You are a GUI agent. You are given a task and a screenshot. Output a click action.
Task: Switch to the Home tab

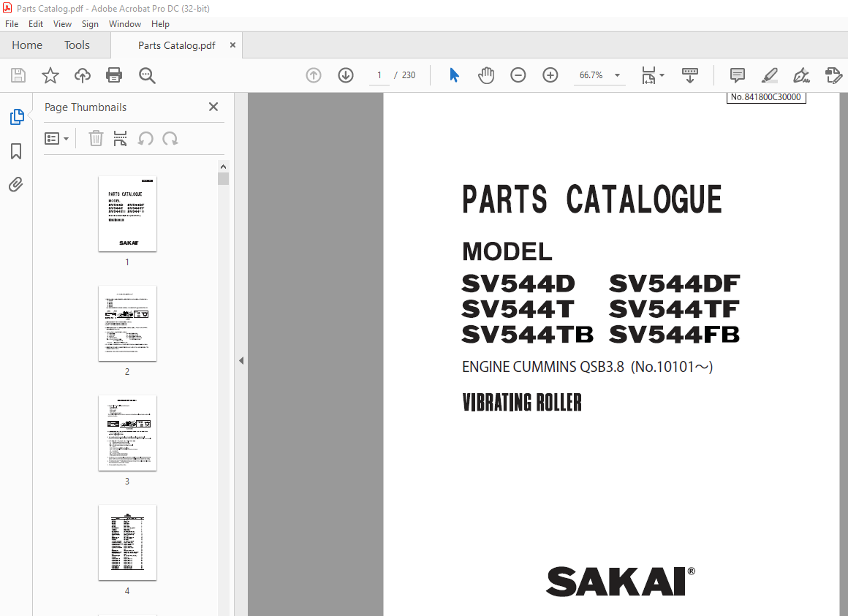coord(27,45)
